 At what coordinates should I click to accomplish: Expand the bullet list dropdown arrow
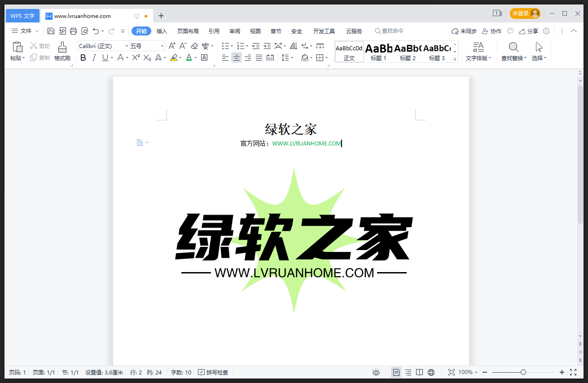(232, 46)
